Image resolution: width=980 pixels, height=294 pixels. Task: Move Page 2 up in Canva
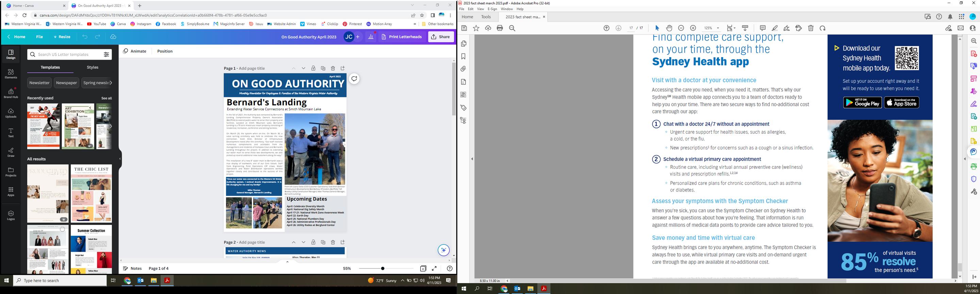(x=294, y=242)
